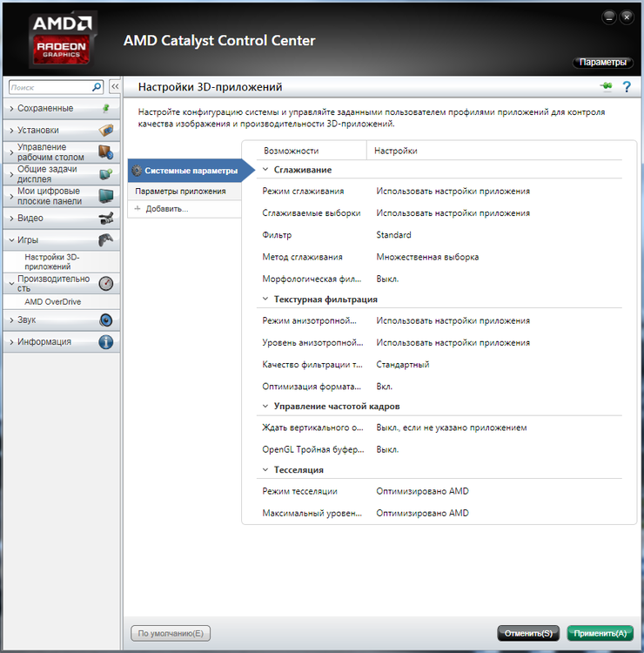Click the Возможности column header

[x=291, y=151]
